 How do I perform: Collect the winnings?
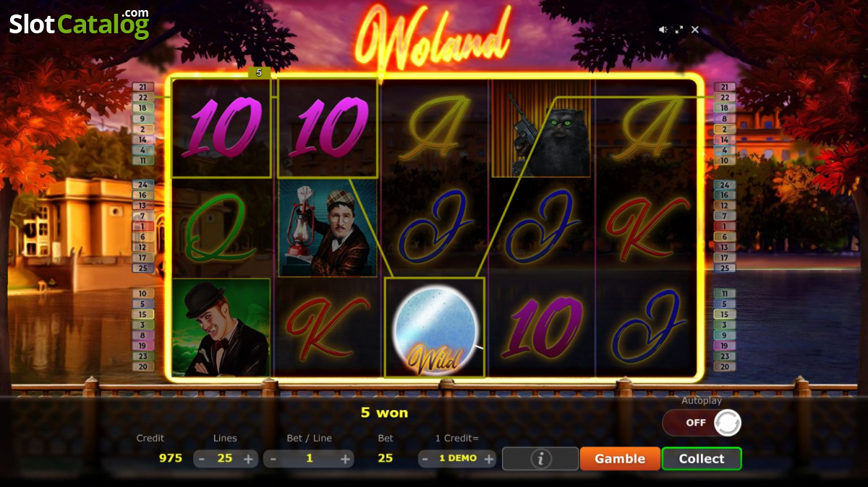tap(702, 459)
